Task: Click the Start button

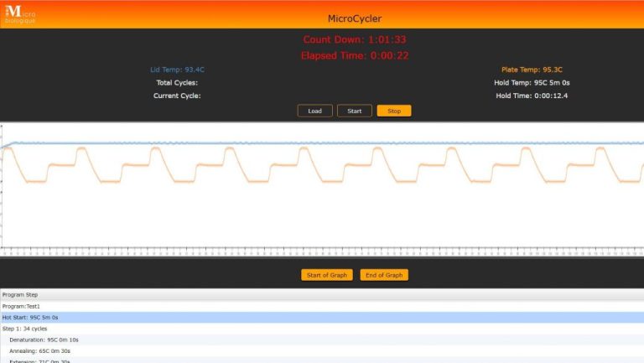Action: (354, 111)
